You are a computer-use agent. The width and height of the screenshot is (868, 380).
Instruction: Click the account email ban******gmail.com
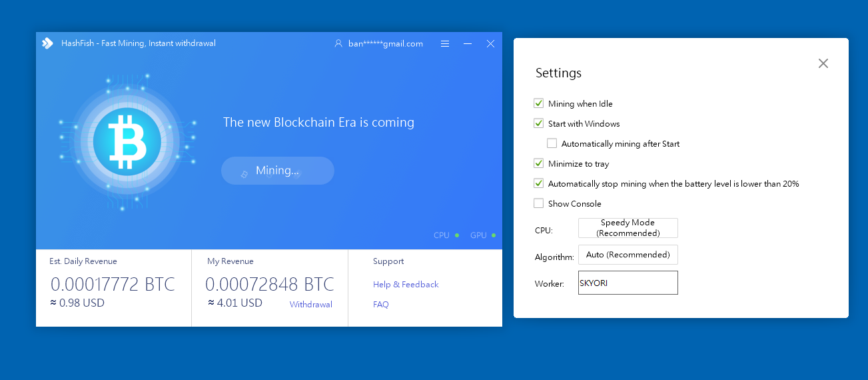(386, 43)
